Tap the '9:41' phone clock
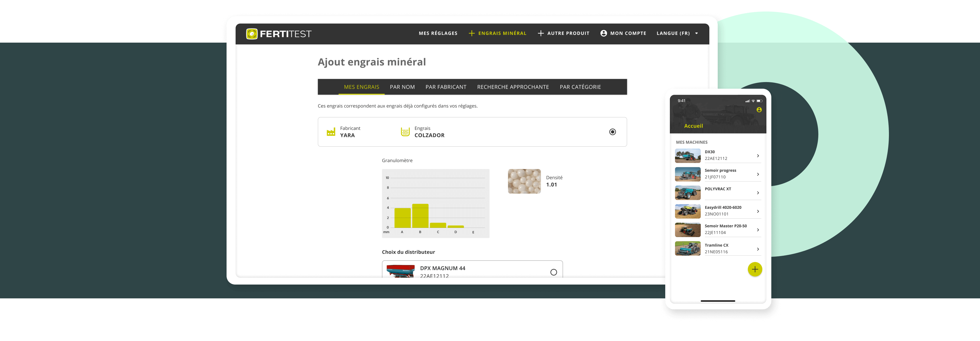The width and height of the screenshot is (980, 341). pyautogui.click(x=681, y=101)
